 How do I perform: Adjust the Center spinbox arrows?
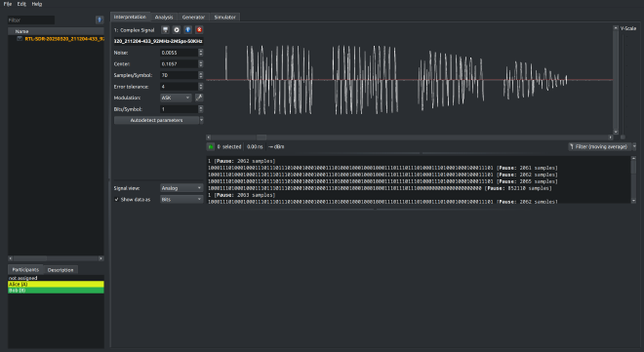(200, 64)
